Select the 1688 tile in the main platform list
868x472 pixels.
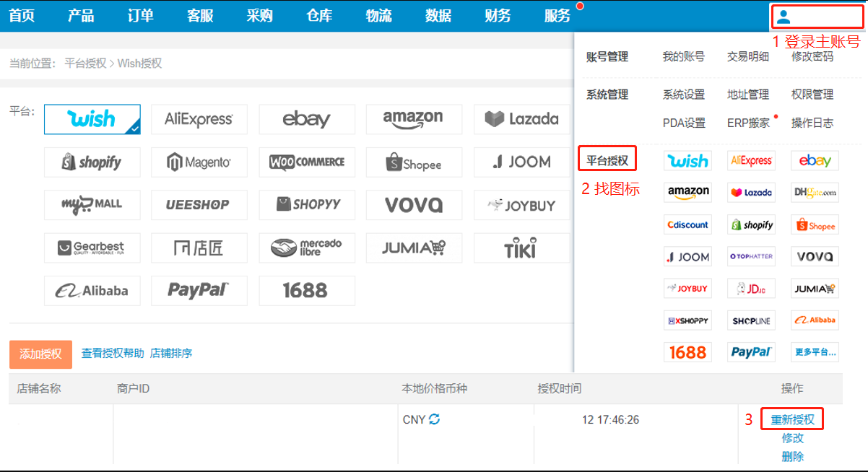pos(307,291)
